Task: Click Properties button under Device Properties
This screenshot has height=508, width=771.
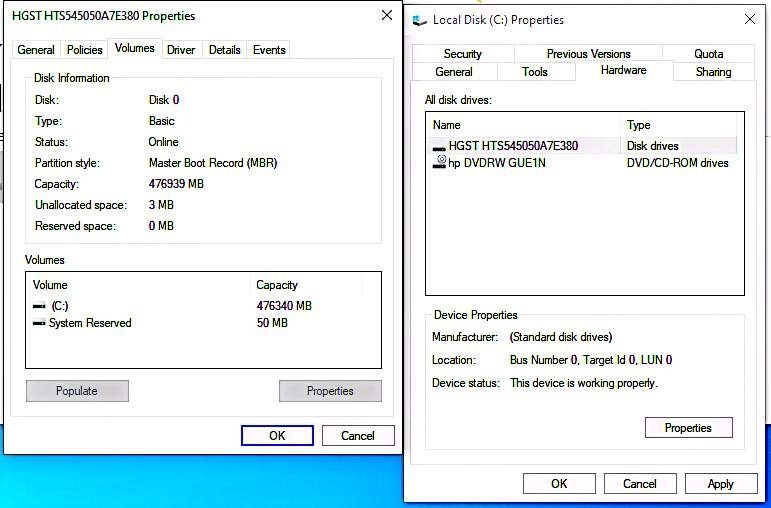Action: point(688,428)
